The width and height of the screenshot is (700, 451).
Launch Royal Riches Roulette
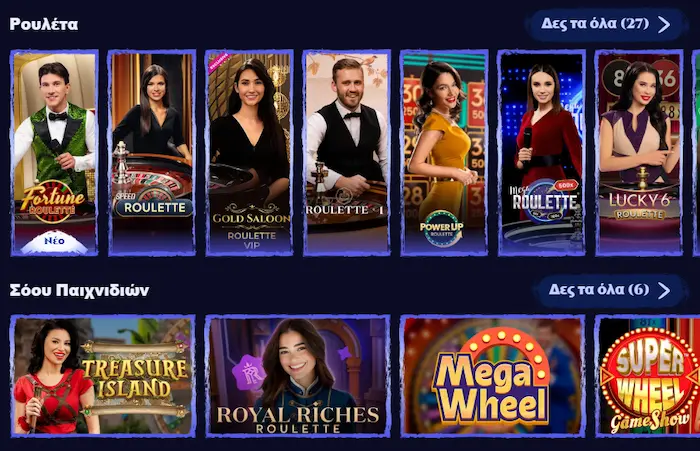(x=298, y=376)
